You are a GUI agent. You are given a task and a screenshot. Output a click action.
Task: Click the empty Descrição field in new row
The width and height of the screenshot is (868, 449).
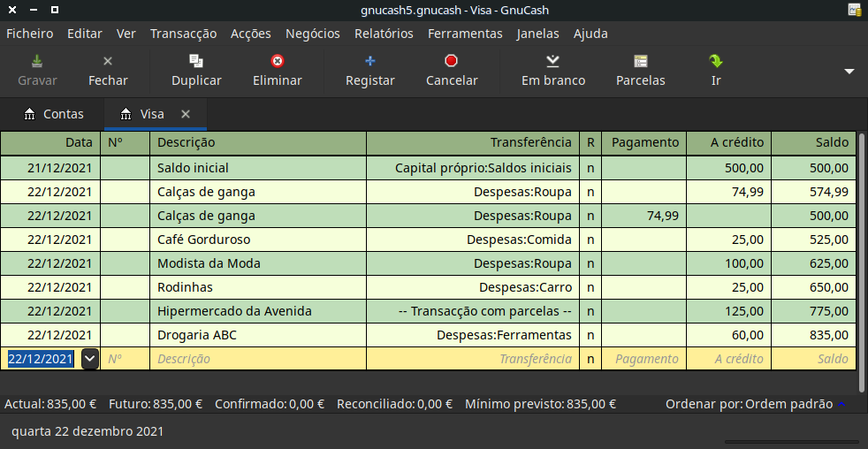[256, 359]
